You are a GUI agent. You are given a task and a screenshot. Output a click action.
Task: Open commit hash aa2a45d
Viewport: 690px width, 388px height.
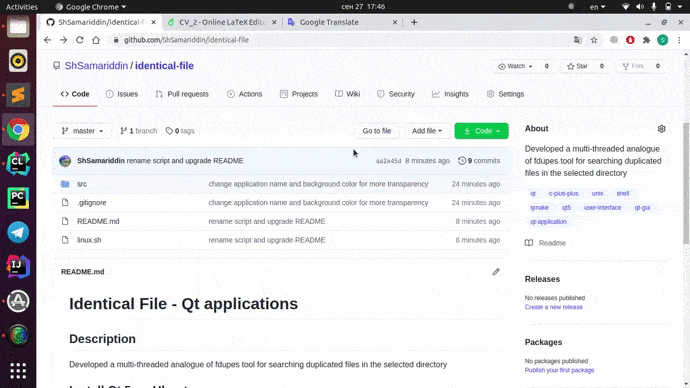388,161
